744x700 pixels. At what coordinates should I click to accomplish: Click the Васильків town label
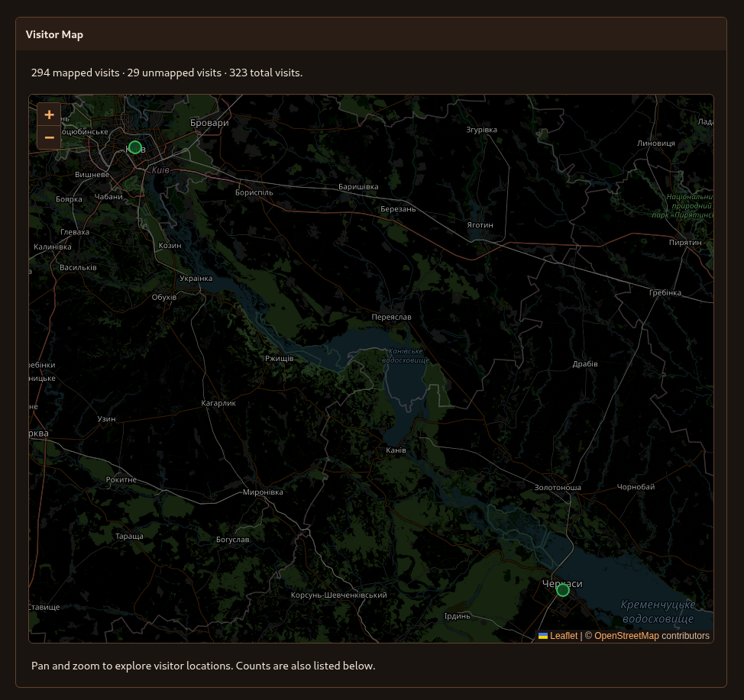pyautogui.click(x=78, y=267)
